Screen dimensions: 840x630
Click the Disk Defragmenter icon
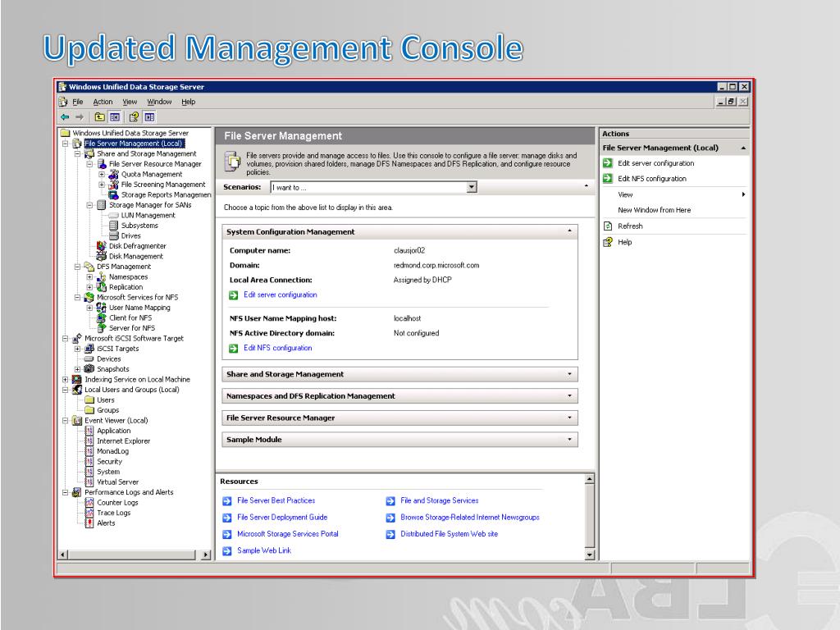coord(101,246)
